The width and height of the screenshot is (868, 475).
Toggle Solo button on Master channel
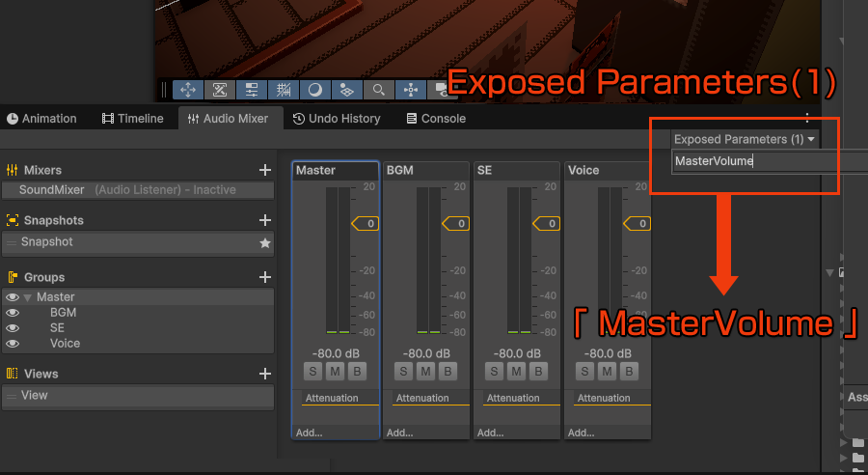point(312,372)
